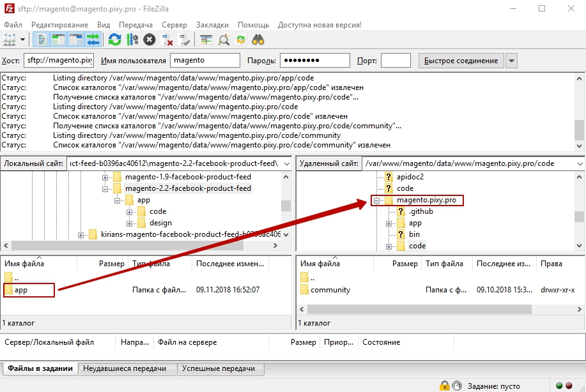Sort remote files by Права column
Image resolution: width=586 pixels, height=392 pixels.
pyautogui.click(x=551, y=264)
